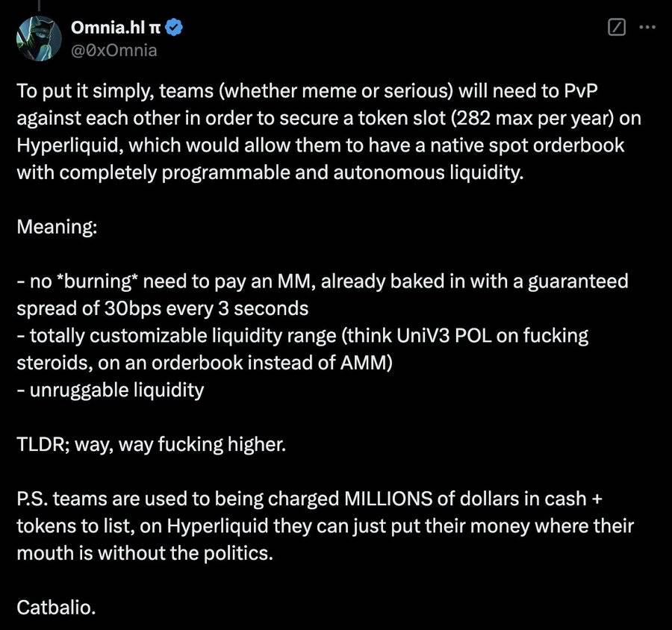Click the blue verified checkmark badge
The height and width of the screenshot is (630, 672).
click(x=175, y=28)
